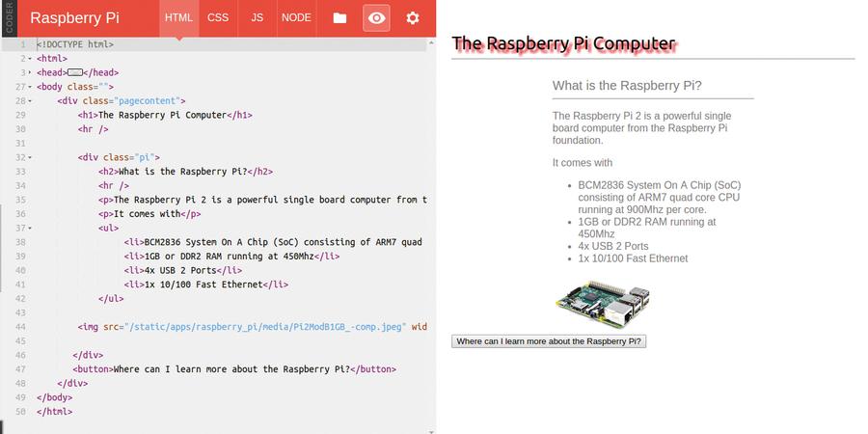Click the '1x 10/100 Fast Ethernet' li code line
The image size is (868, 434).
coord(206,285)
